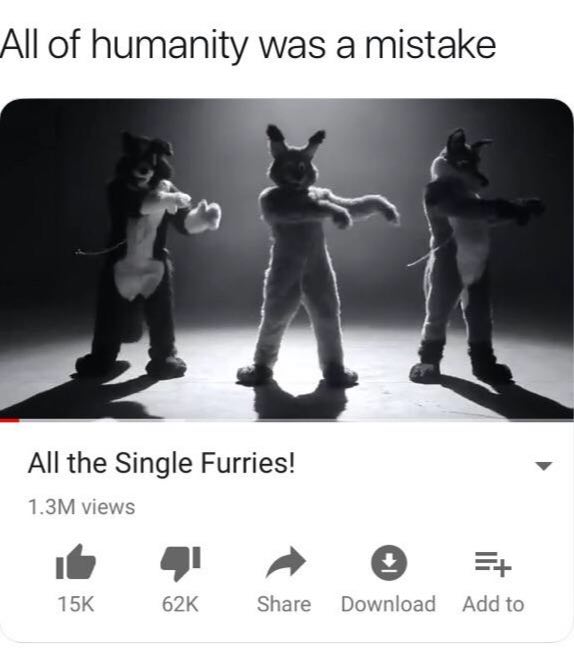Click the 1.3M views text
574x654 pixels.
(x=81, y=507)
